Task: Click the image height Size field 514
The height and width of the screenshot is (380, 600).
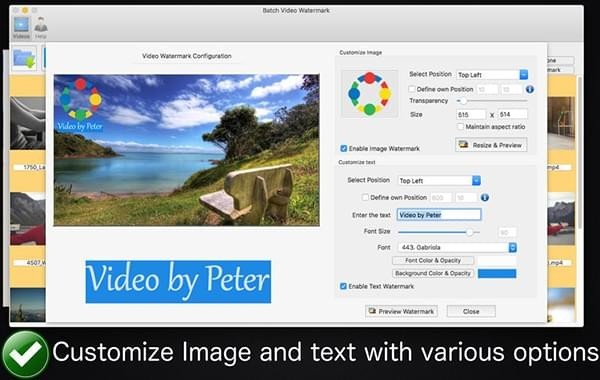Action: (x=513, y=114)
